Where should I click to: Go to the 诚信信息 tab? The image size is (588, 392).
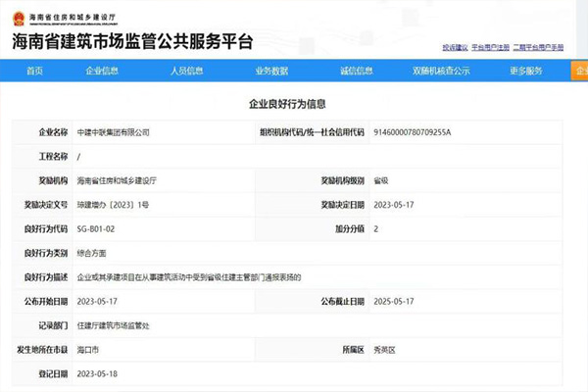pyautogui.click(x=356, y=71)
